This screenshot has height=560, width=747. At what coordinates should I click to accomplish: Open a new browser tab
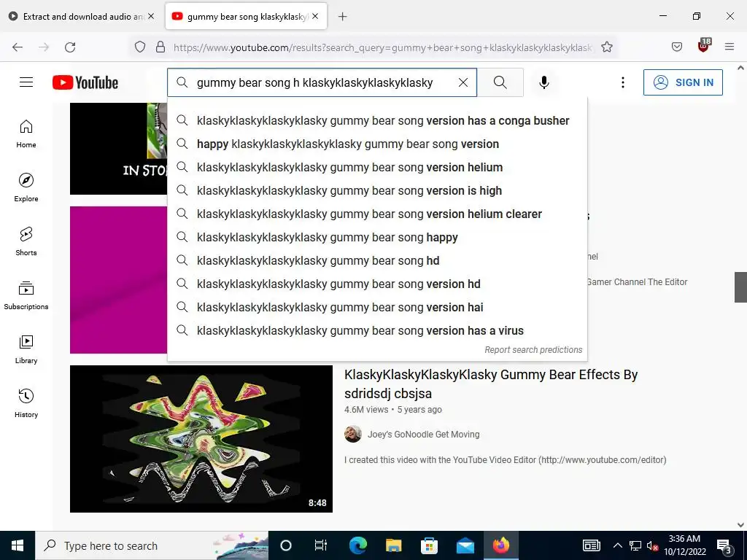(343, 16)
